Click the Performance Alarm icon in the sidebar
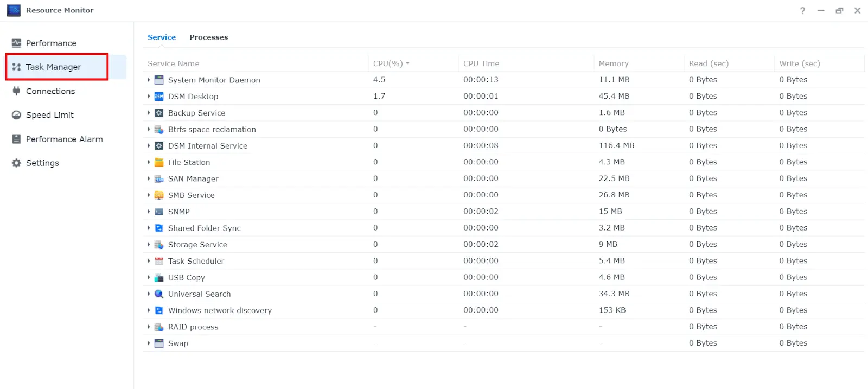 pyautogui.click(x=16, y=139)
